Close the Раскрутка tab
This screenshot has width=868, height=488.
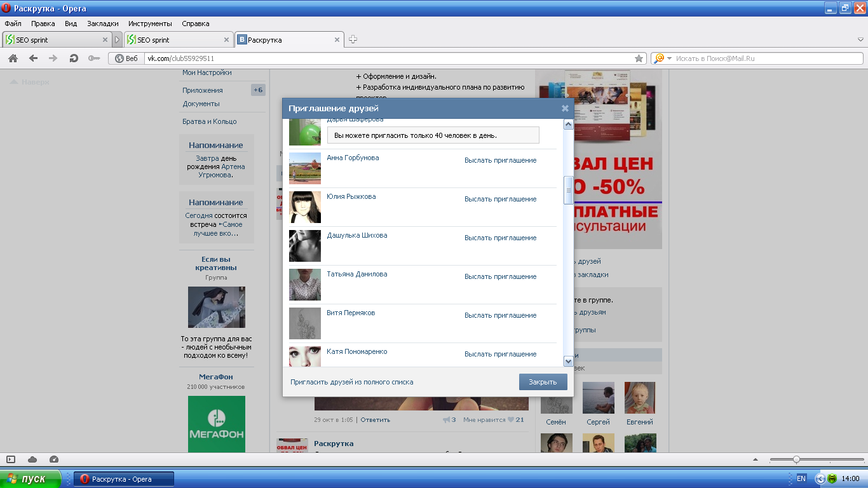pyautogui.click(x=338, y=39)
